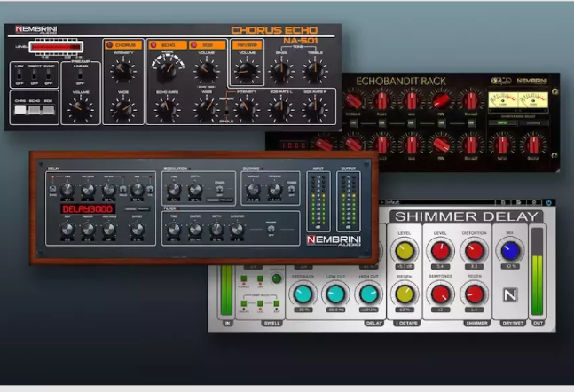The image size is (574, 392).
Task: Toggle the Modulation Power switch on Delay3000
Action: (x=219, y=189)
